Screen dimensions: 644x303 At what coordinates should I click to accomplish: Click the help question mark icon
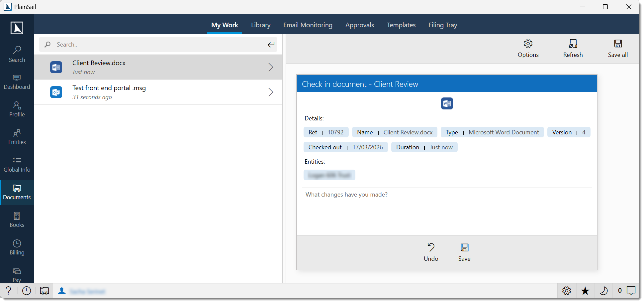click(9, 291)
